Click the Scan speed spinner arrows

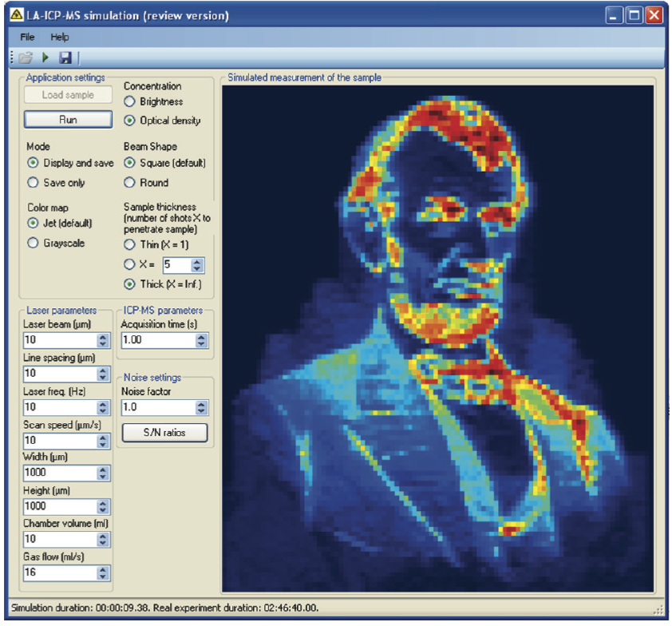pyautogui.click(x=102, y=441)
